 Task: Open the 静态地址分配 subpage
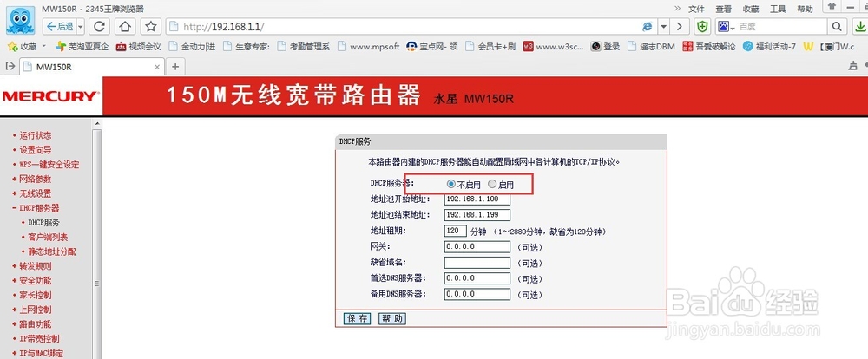(x=52, y=251)
